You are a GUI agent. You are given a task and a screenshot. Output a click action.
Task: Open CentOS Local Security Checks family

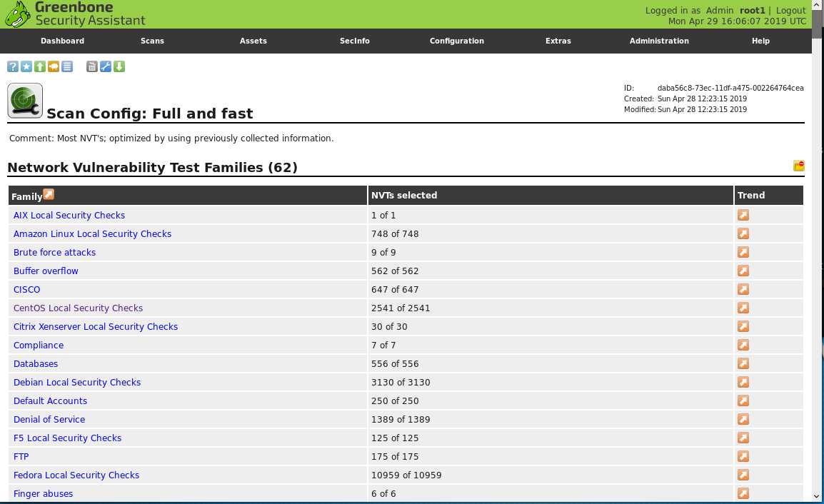(x=79, y=308)
